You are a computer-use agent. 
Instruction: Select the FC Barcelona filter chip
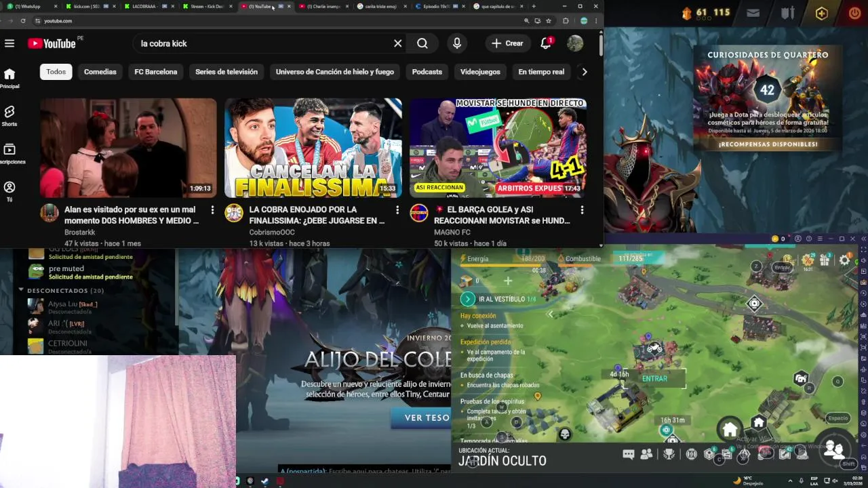pos(156,72)
